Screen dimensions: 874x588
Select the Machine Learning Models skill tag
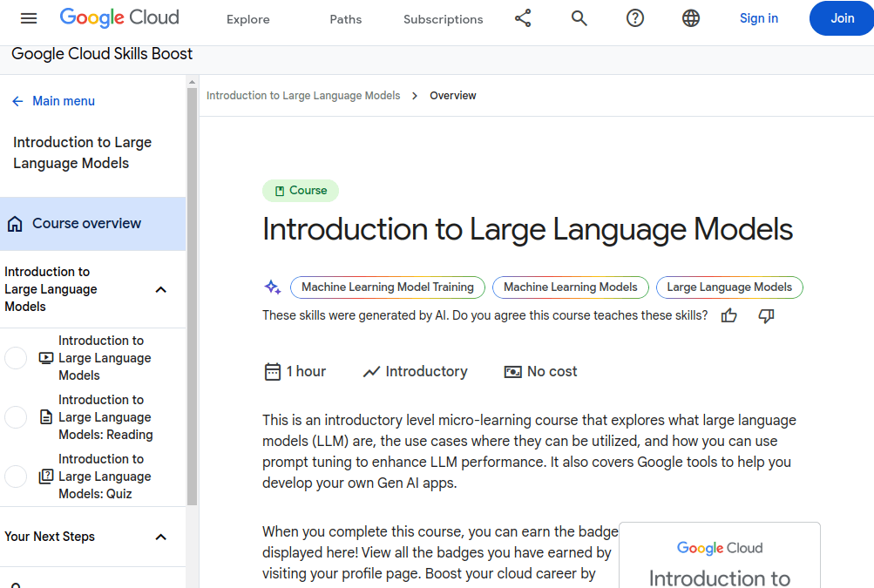click(x=571, y=287)
